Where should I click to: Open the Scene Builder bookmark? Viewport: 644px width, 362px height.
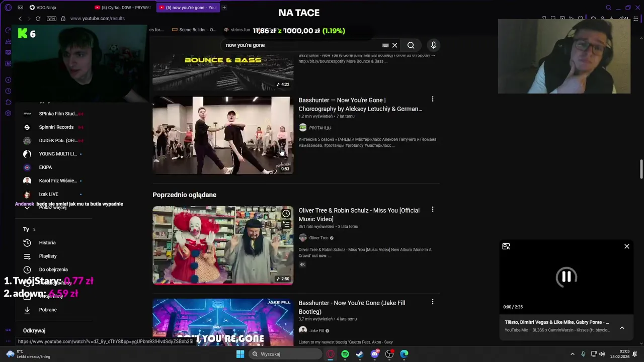[194, 30]
